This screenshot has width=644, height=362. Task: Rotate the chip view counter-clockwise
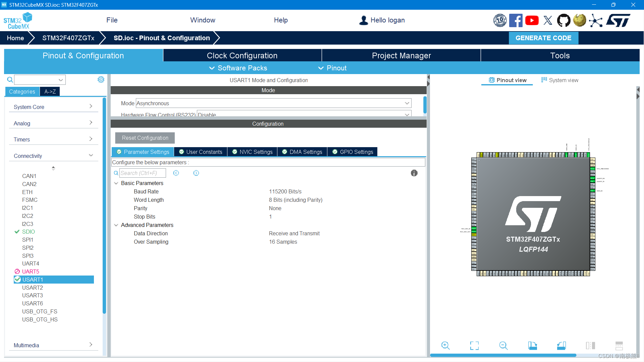(x=561, y=346)
